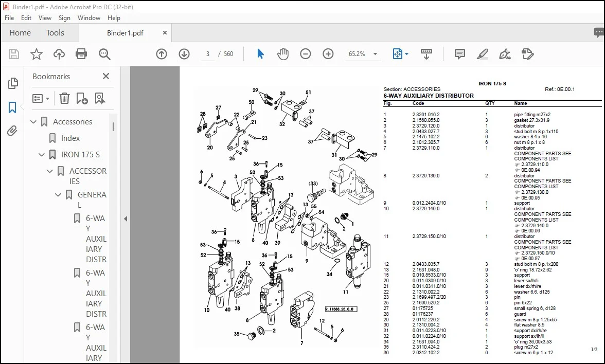
Task: Zoom out with minus button
Action: click(305, 54)
